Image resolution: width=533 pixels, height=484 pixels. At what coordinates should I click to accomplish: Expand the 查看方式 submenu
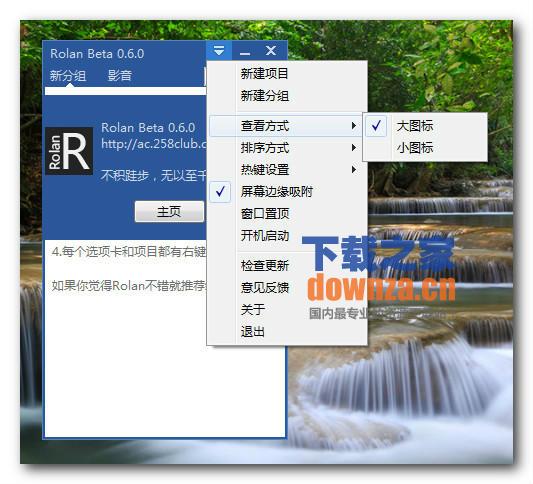point(286,126)
